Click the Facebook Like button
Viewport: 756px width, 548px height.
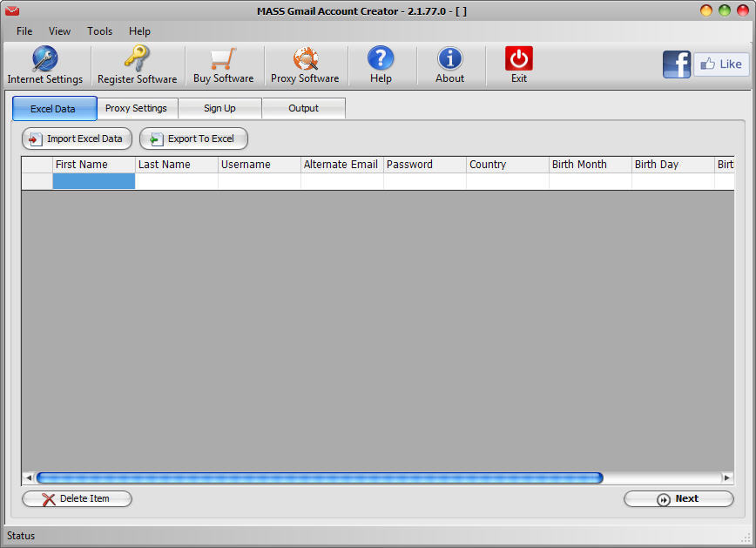click(x=721, y=64)
